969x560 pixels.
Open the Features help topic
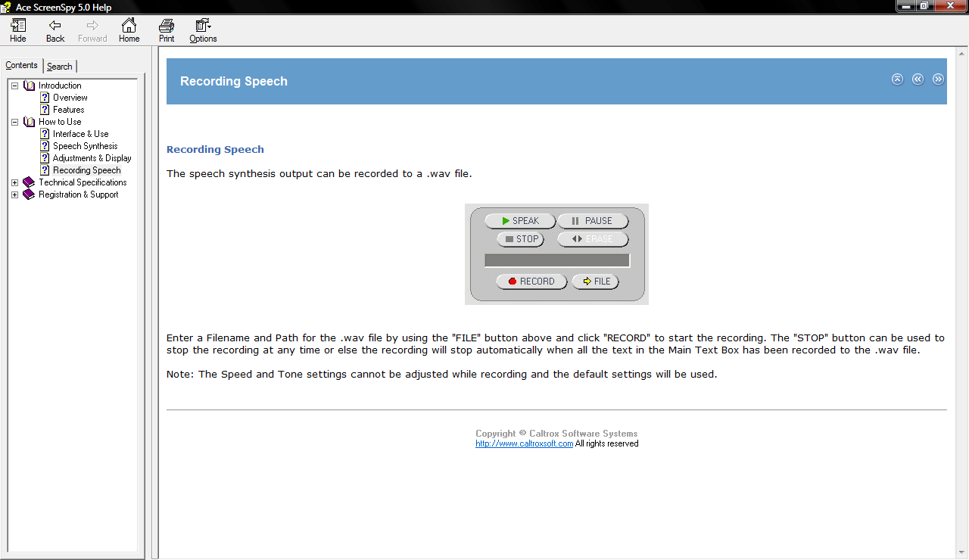(69, 110)
